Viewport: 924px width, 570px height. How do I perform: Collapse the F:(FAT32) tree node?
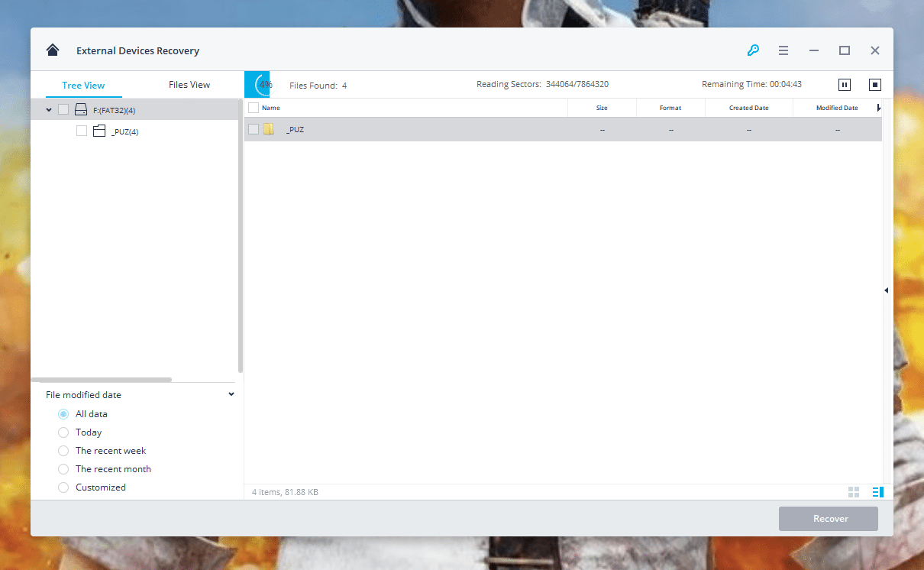coord(49,110)
